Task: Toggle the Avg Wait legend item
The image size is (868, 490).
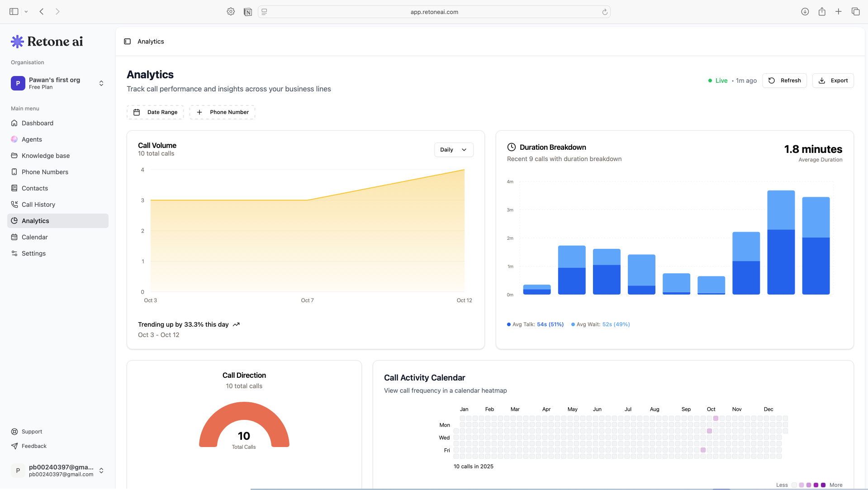Action: click(x=600, y=324)
